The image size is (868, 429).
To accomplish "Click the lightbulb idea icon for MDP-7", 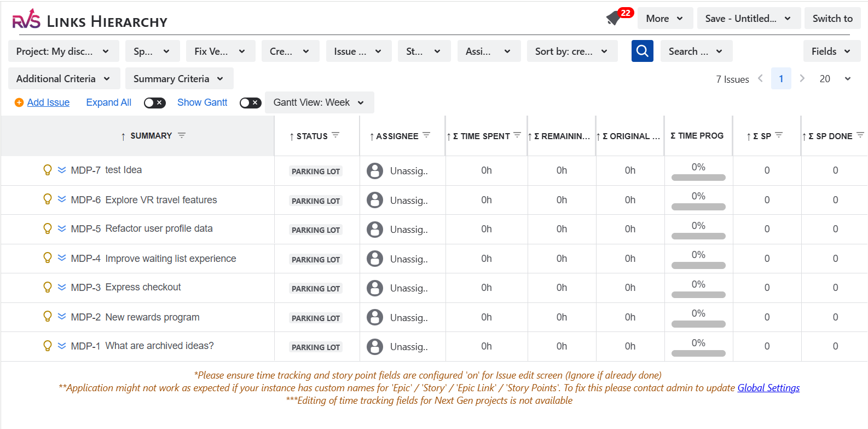I will point(48,170).
